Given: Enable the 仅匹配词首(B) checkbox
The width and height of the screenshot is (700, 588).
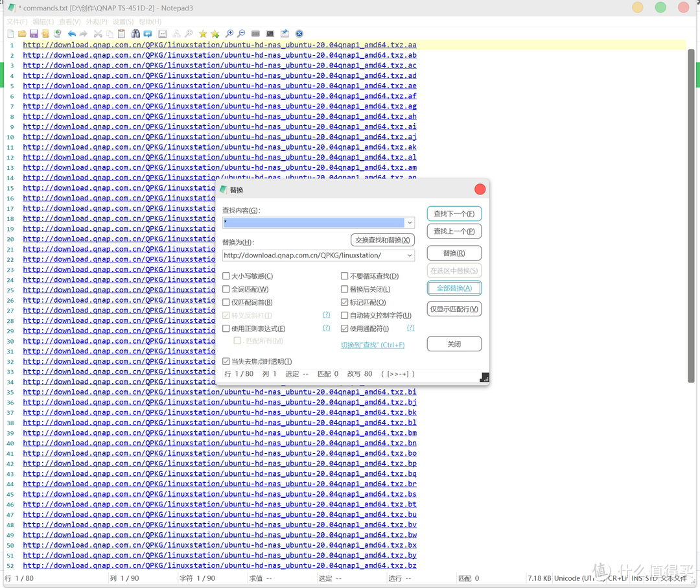Looking at the screenshot, I should [x=226, y=302].
